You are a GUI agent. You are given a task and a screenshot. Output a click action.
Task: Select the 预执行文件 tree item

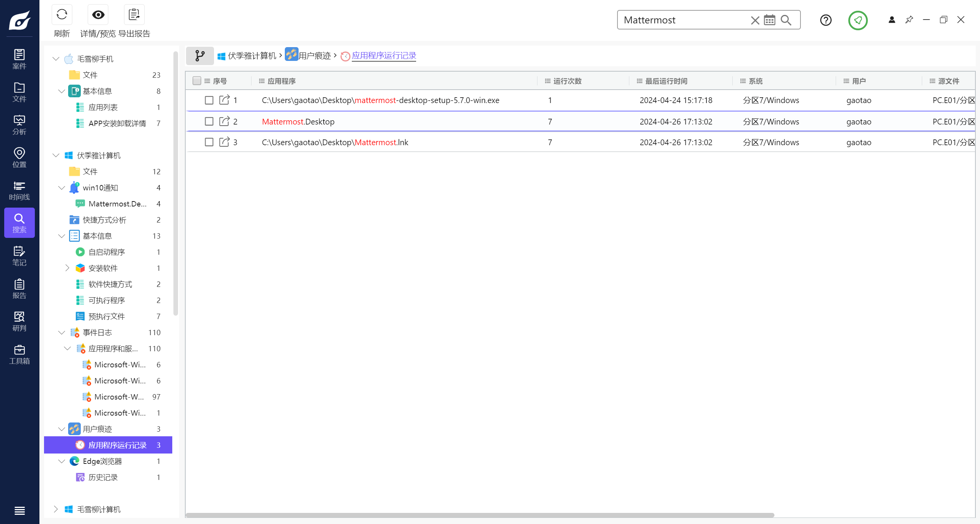(x=106, y=316)
